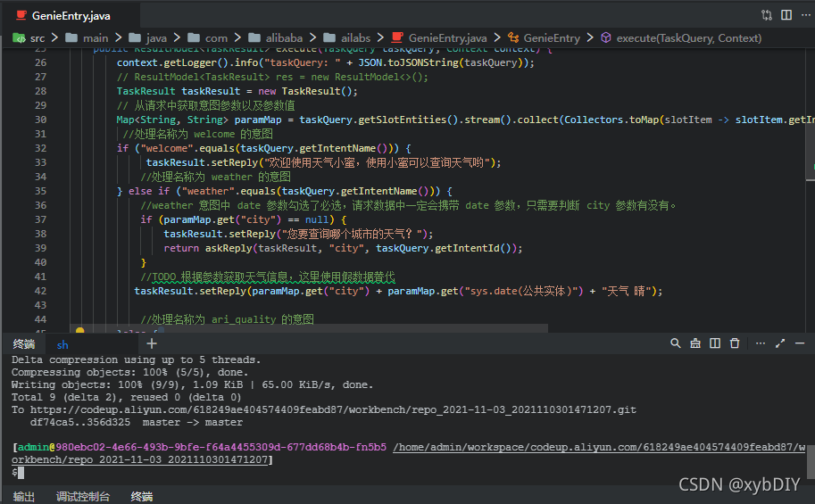
Task: Click askReply call on line 39
Action: click(229, 248)
